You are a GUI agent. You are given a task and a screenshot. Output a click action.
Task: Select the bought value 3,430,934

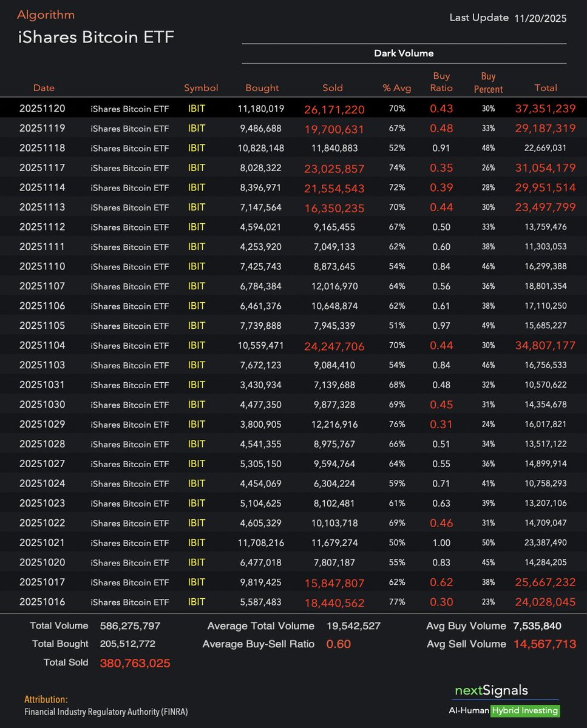pyautogui.click(x=261, y=385)
